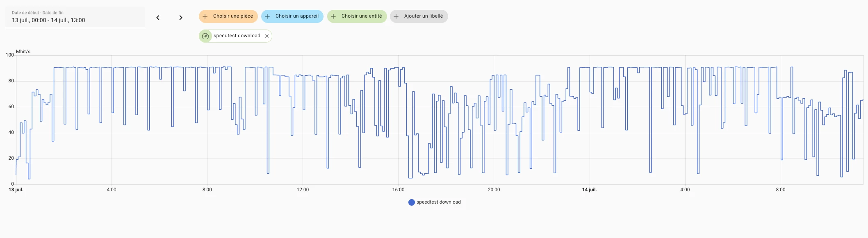The image size is (868, 238).
Task: Remove the speedtest download entity chip
Action: tap(267, 36)
